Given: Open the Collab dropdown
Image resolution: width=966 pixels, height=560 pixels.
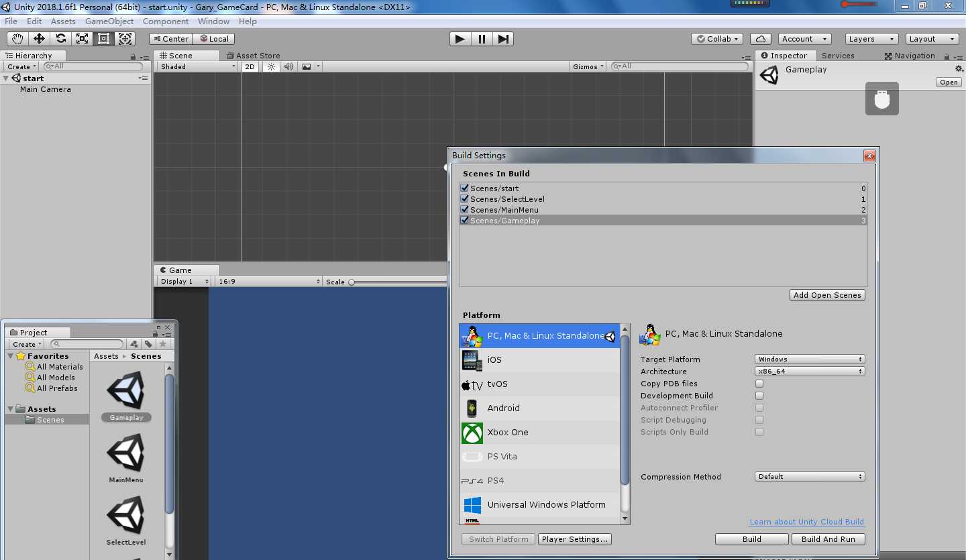Looking at the screenshot, I should click(x=718, y=39).
